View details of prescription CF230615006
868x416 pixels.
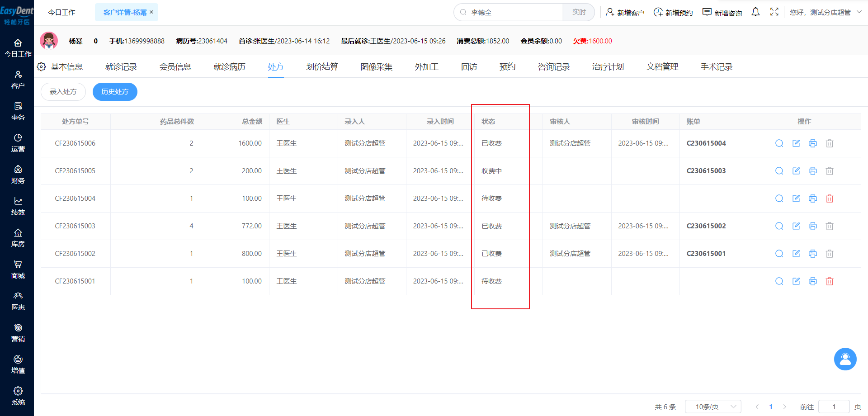pyautogui.click(x=779, y=143)
